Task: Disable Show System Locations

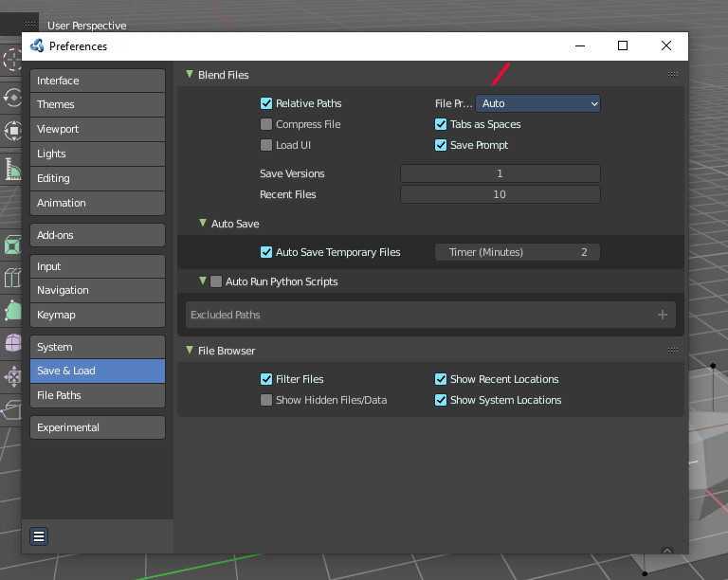Action: (441, 400)
